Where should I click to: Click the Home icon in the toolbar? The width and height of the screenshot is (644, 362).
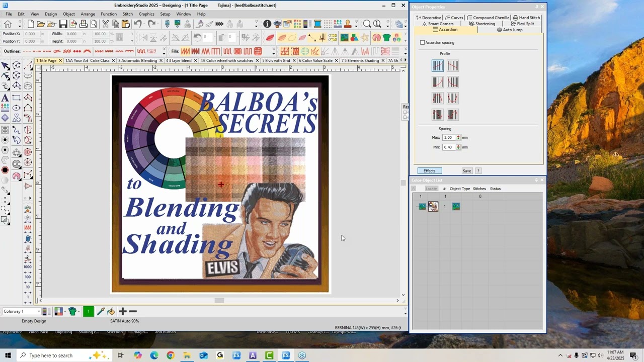tap(8, 24)
